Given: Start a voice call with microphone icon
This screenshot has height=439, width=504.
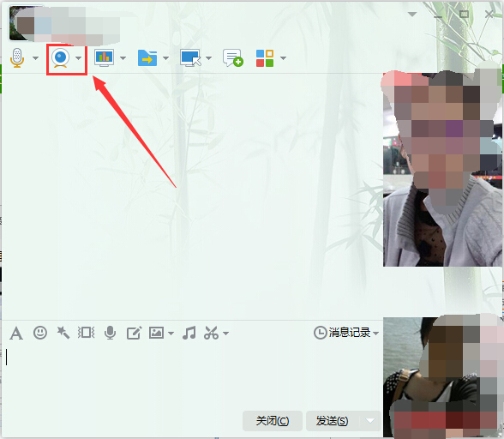Looking at the screenshot, I should point(17,58).
